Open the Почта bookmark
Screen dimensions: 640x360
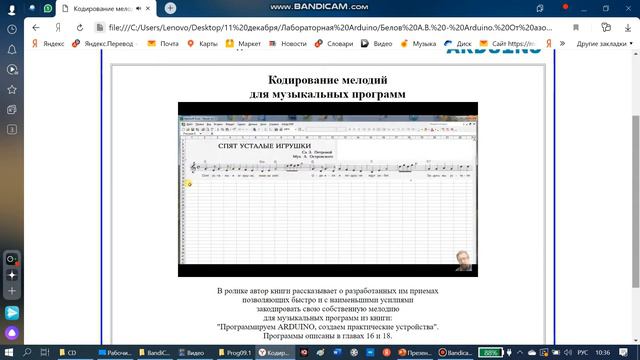pyautogui.click(x=163, y=44)
